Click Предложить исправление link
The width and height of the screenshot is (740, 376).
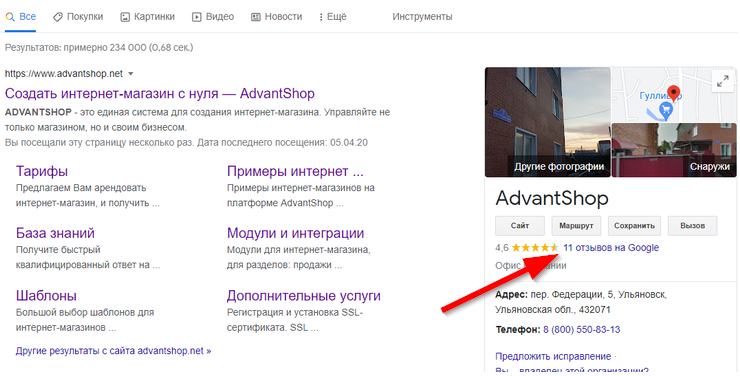coord(553,356)
